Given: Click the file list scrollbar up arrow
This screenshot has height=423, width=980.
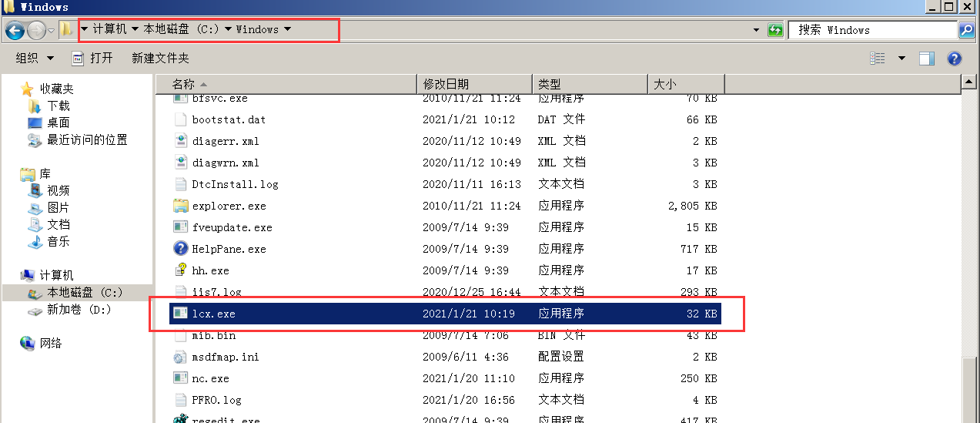Looking at the screenshot, I should click(x=969, y=82).
